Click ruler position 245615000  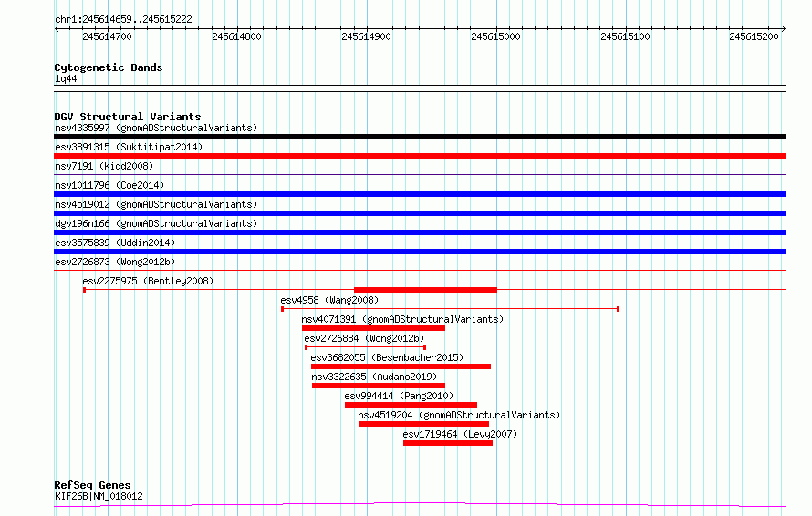pos(495,36)
